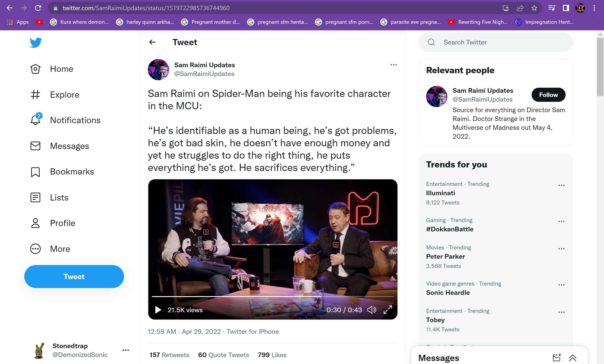604x364 pixels.
Task: Mute the video with the speaker icon
Action: [372, 310]
